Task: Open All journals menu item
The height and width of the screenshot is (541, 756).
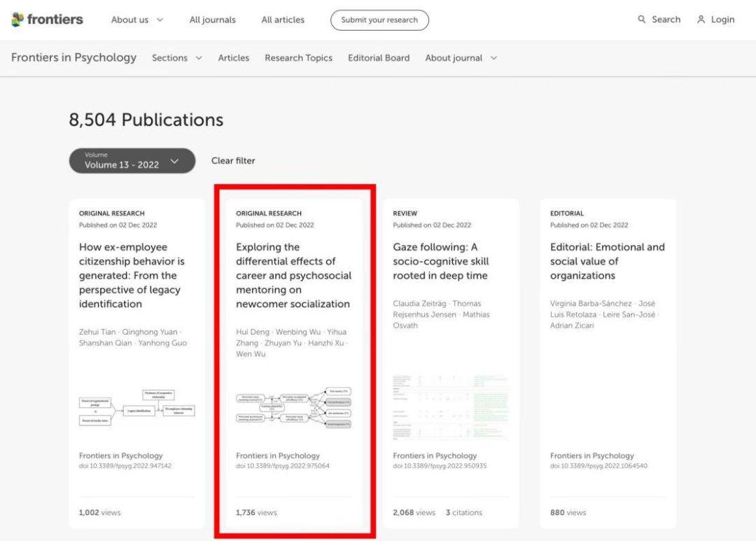Action: tap(212, 20)
